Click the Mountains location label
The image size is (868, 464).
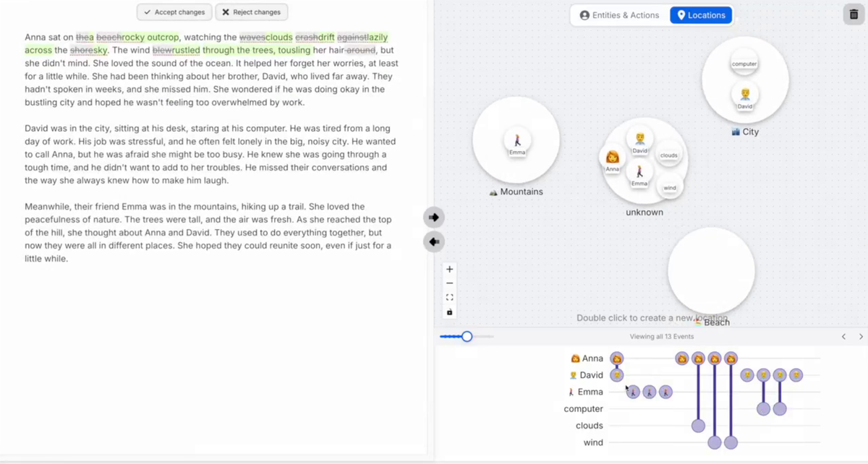tap(516, 192)
